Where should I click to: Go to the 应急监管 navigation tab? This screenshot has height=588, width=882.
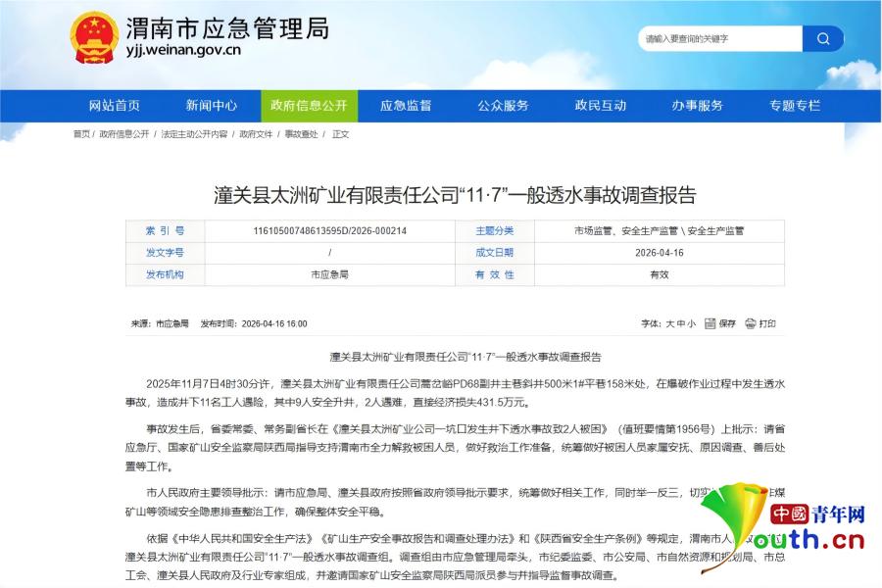click(x=406, y=106)
